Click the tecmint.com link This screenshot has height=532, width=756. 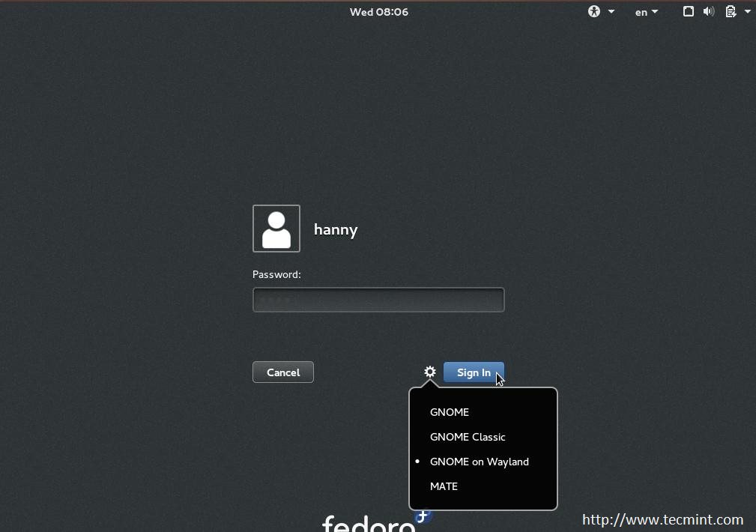click(662, 519)
